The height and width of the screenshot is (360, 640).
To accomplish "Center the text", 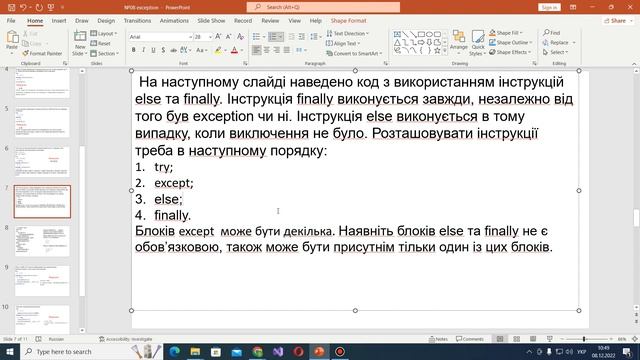I will pyautogui.click(x=267, y=50).
